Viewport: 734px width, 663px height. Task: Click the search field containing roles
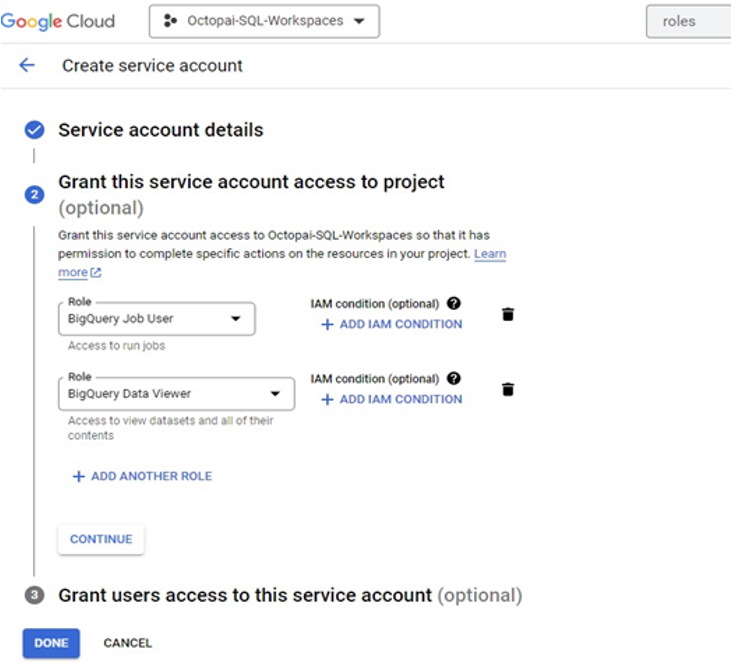[690, 21]
